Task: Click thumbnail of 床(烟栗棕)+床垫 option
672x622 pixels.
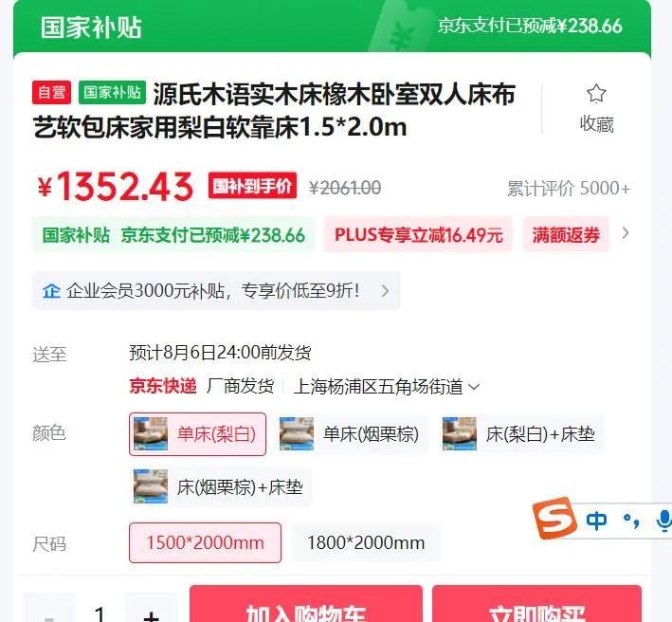Action: point(151,486)
